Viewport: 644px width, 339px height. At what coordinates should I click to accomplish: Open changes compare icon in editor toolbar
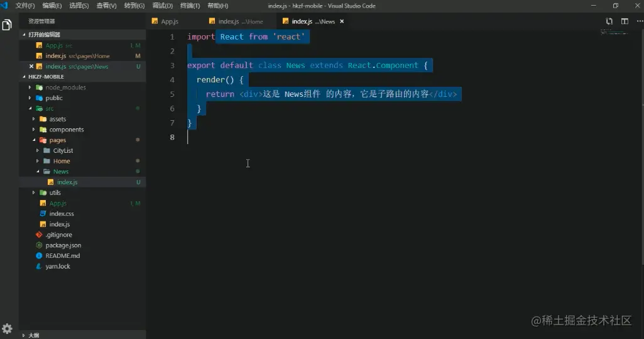coord(609,21)
